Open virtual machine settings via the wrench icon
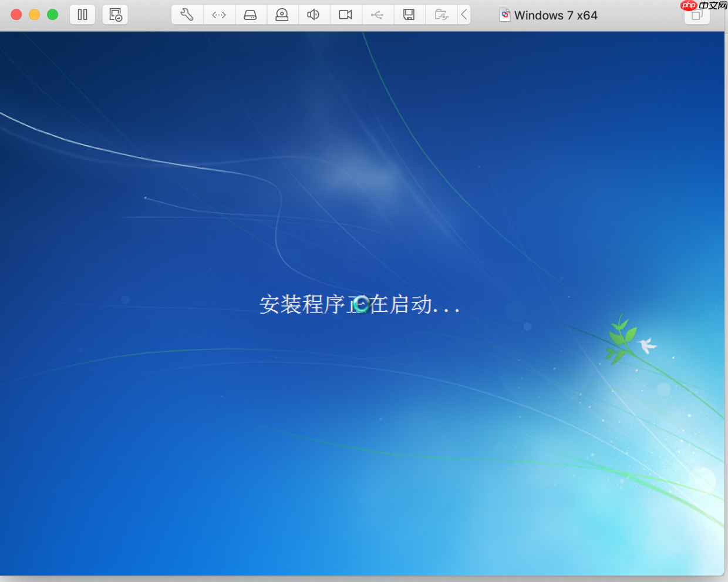 coord(187,15)
